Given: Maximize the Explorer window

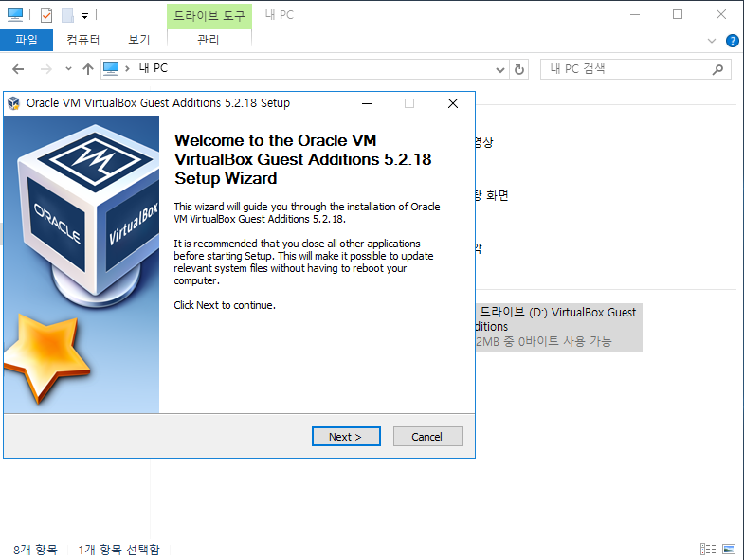Looking at the screenshot, I should coord(678,15).
